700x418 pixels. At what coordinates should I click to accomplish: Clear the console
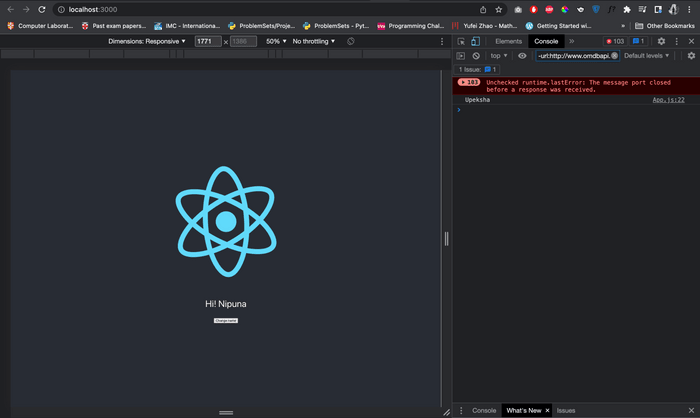476,56
